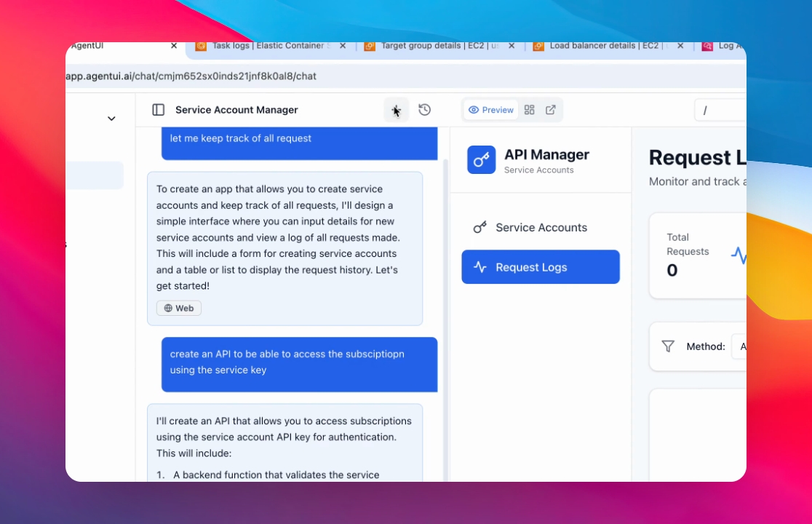Click the sparkle icon beside chat history
The height and width of the screenshot is (524, 812).
pos(396,110)
